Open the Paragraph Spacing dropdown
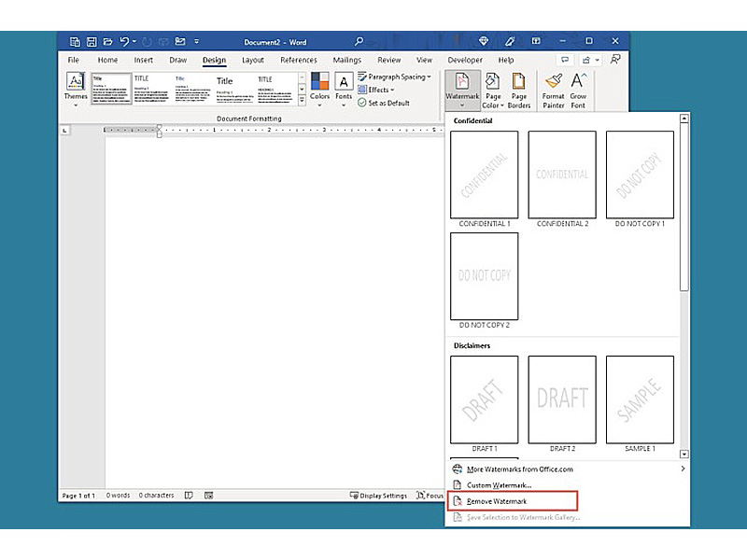Viewport: 747px width, 560px height. tap(394, 77)
